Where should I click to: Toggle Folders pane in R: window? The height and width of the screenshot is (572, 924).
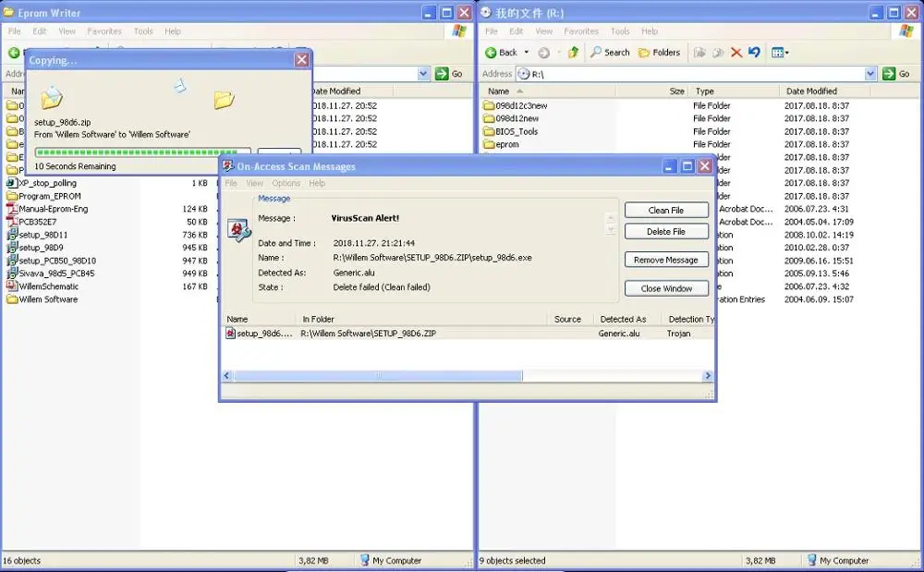pos(660,53)
